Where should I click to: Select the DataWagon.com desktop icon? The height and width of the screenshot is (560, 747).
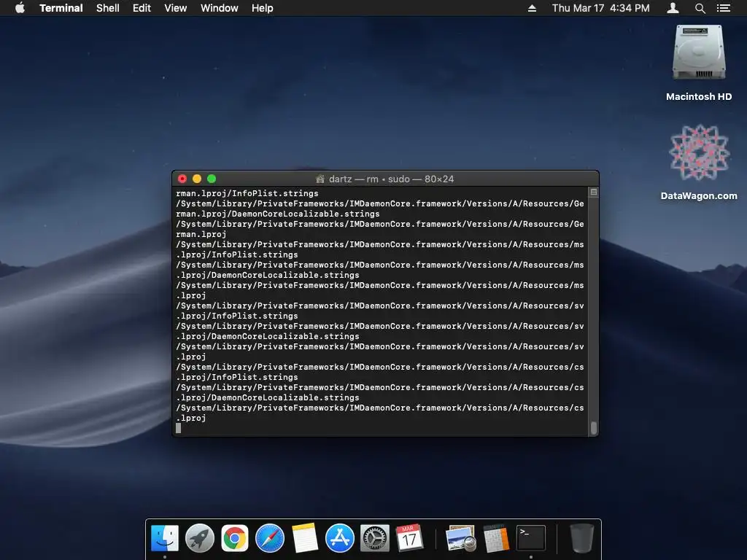pyautogui.click(x=699, y=152)
